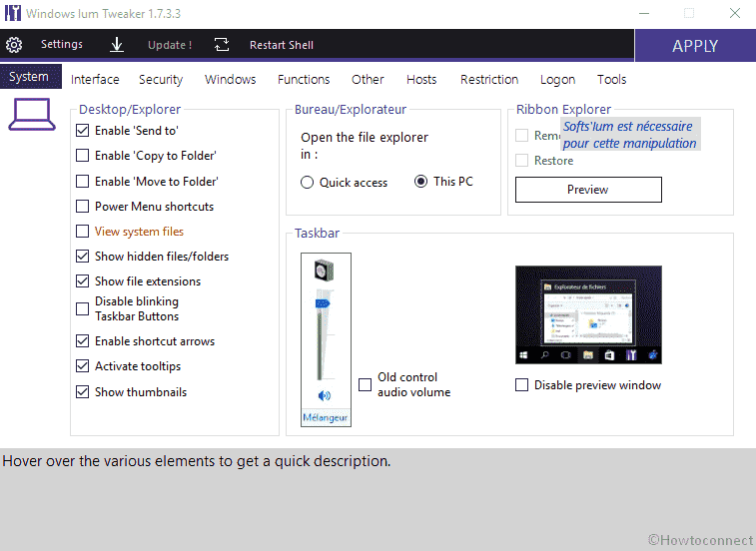Image resolution: width=756 pixels, height=551 pixels.
Task: Open the Other tab
Action: point(368,80)
